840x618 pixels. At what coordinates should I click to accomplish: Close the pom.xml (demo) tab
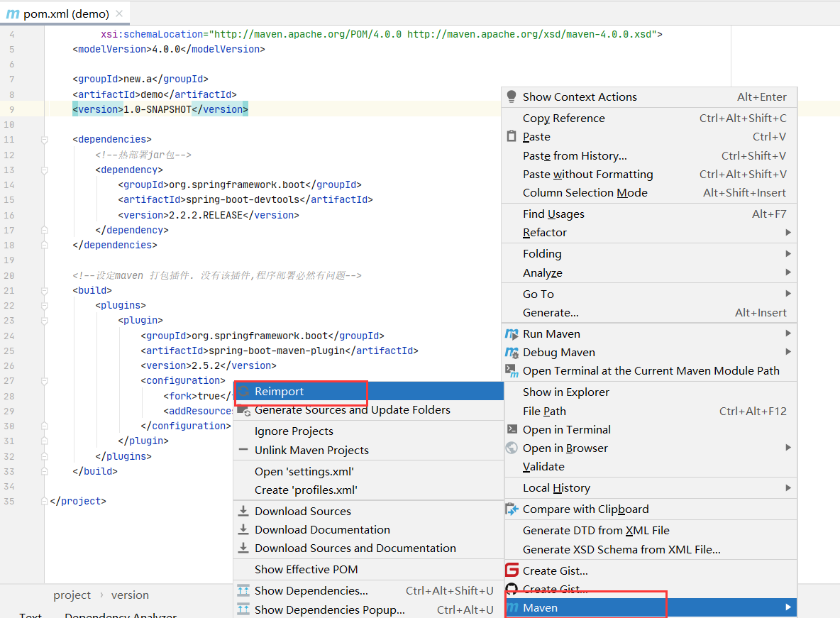pyautogui.click(x=119, y=13)
